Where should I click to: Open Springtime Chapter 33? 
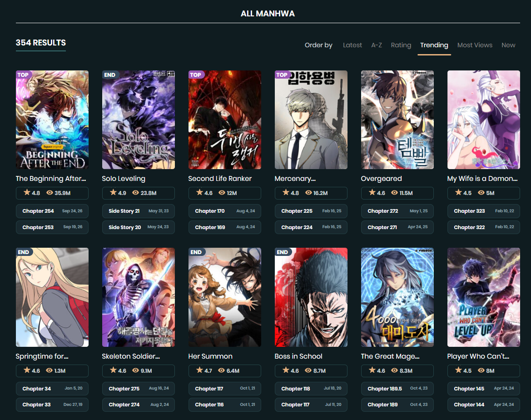52,405
